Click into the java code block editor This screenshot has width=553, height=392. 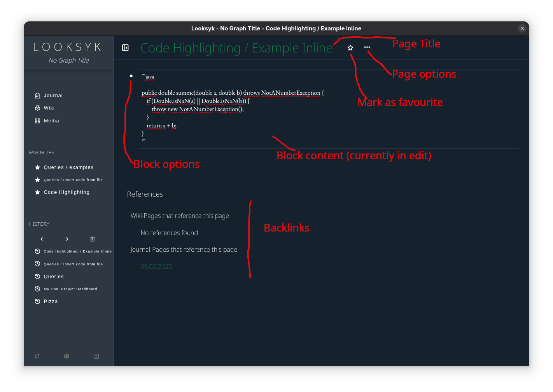(329, 109)
